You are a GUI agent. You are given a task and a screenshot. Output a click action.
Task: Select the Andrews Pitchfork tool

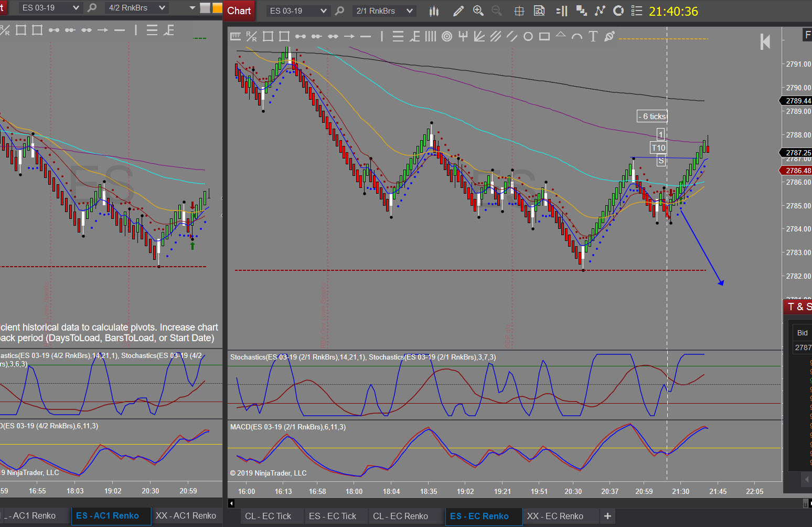[x=463, y=36]
